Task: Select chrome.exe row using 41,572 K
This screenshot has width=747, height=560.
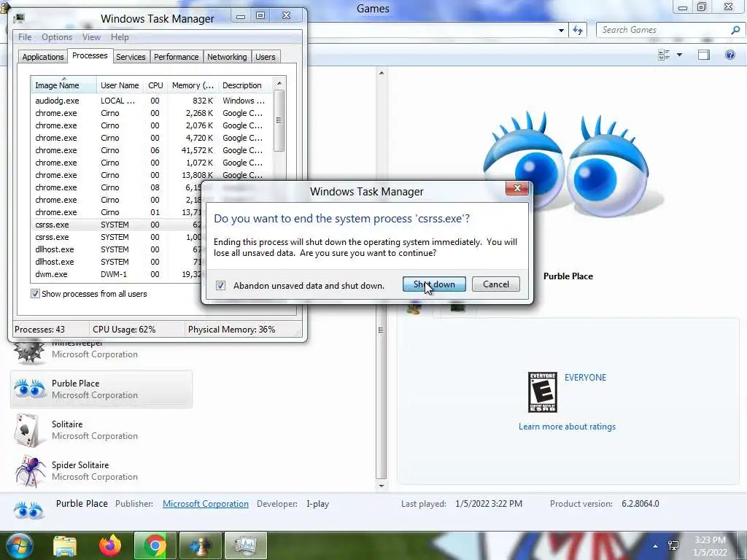Action: tap(152, 150)
